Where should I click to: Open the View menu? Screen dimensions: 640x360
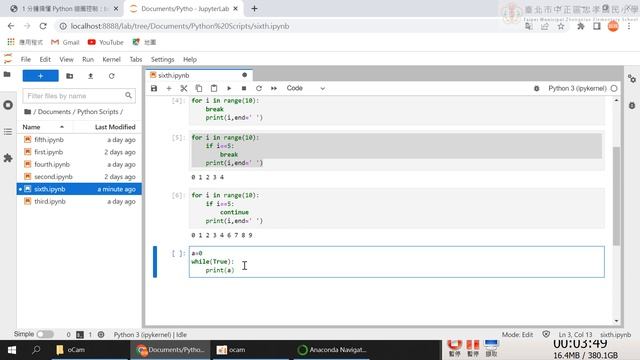(66, 59)
